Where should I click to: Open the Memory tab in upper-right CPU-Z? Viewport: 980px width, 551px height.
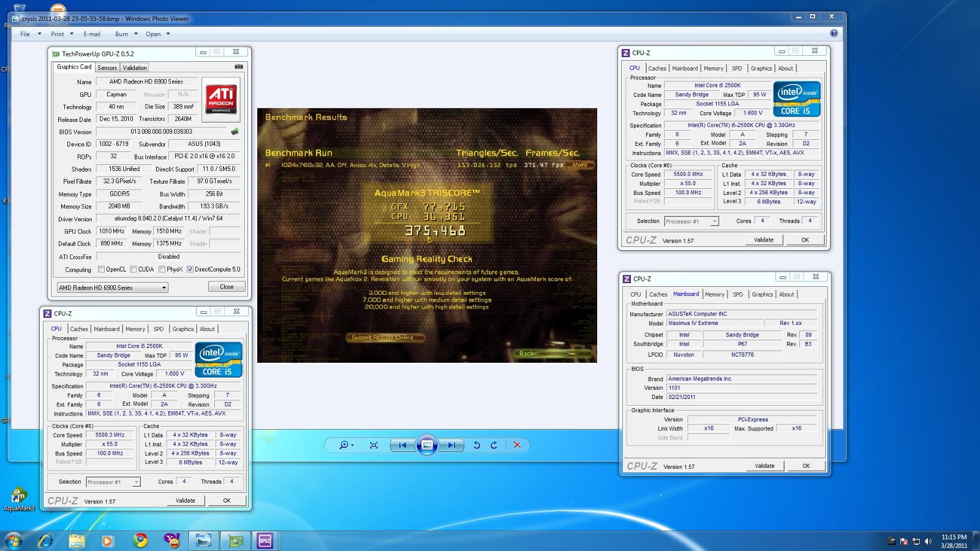click(714, 69)
